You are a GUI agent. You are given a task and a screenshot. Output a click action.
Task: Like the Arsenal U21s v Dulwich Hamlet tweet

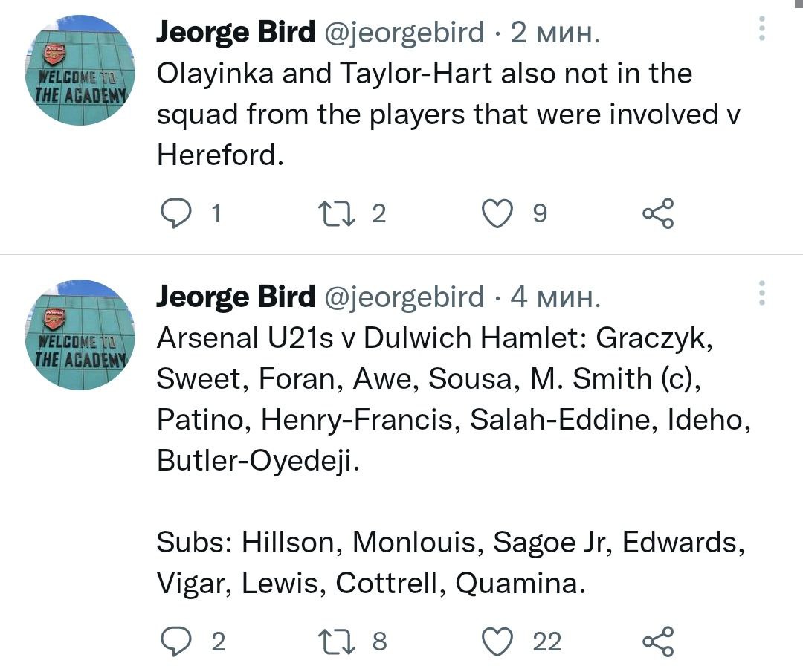coord(497,641)
